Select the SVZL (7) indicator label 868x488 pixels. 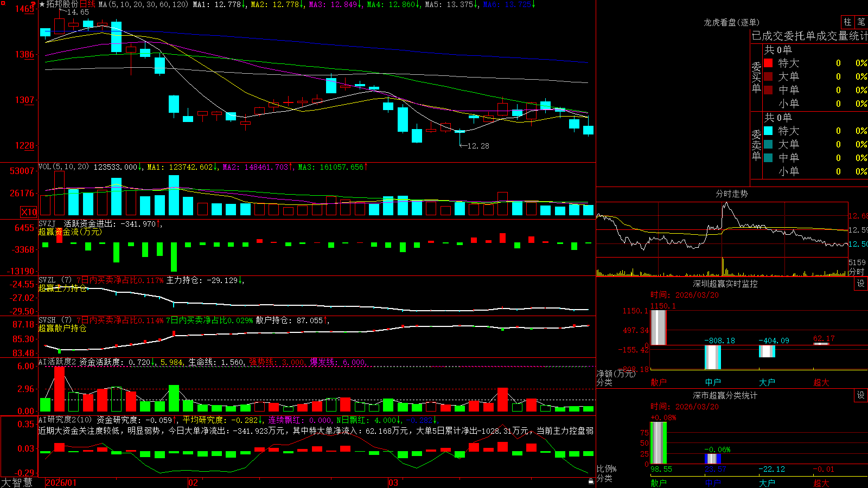point(55,280)
